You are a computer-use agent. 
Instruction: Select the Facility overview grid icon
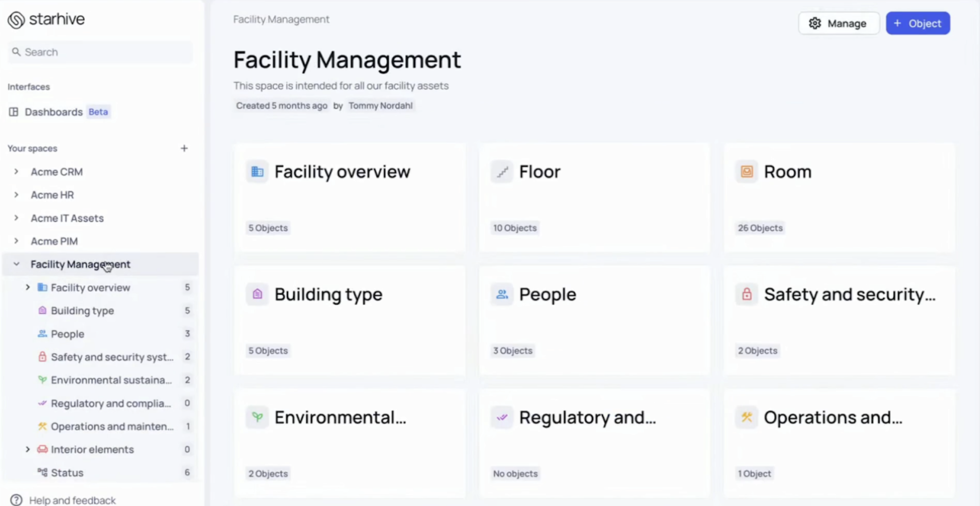click(x=257, y=171)
